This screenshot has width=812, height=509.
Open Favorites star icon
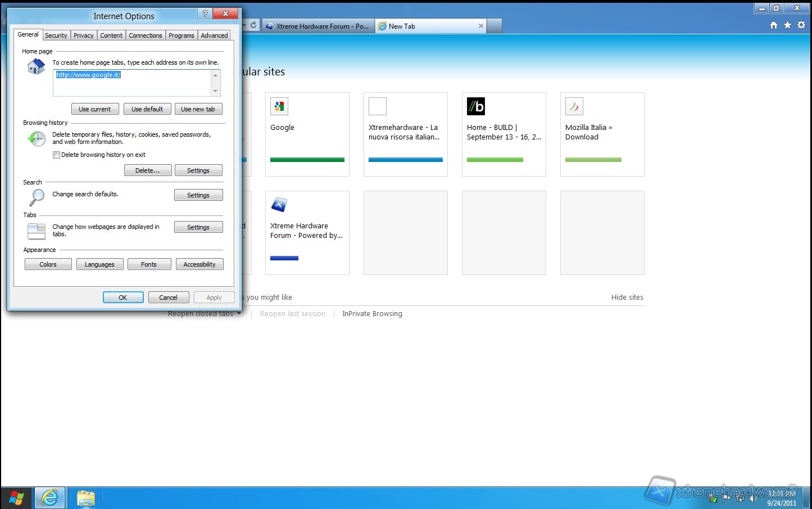pyautogui.click(x=787, y=25)
